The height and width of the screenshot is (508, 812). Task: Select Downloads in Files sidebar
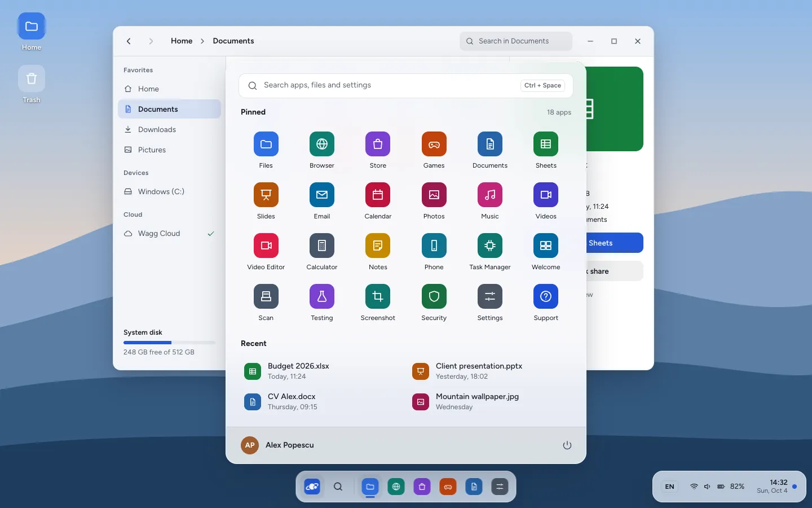tap(169, 130)
